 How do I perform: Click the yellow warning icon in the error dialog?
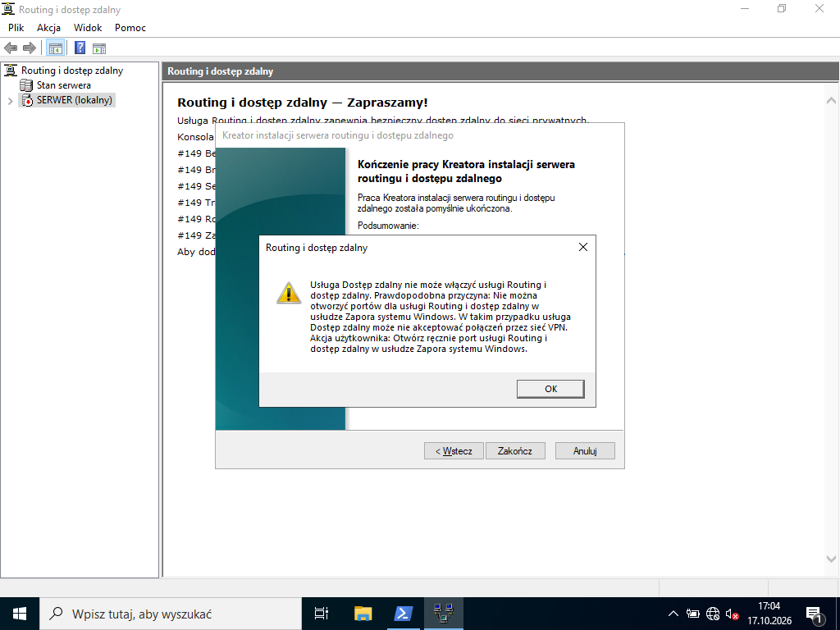coord(289,293)
